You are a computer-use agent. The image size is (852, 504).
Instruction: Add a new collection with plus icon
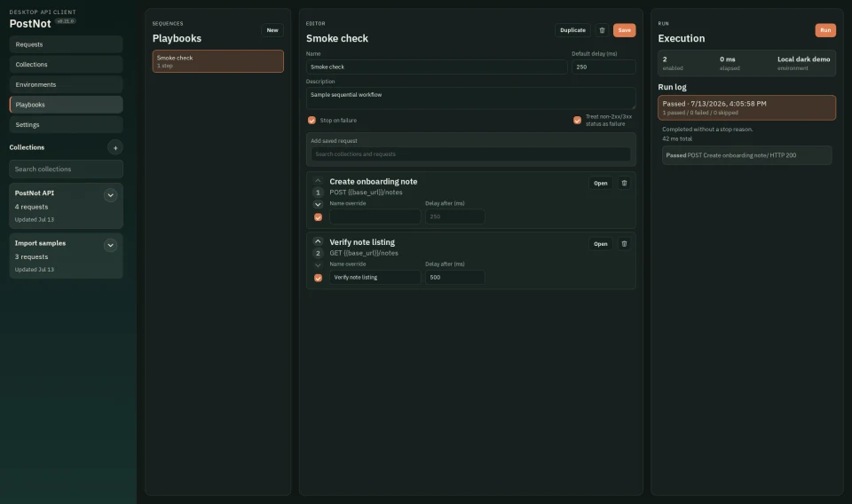[114, 147]
